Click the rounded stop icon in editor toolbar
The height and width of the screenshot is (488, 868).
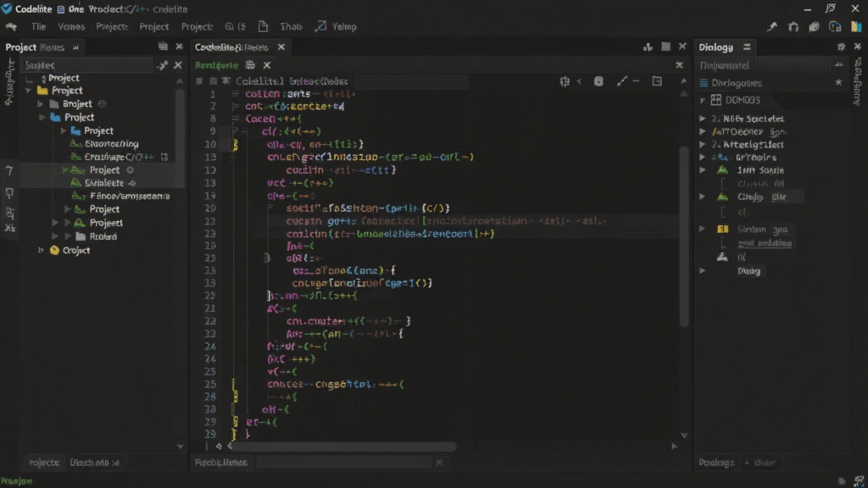click(x=598, y=81)
